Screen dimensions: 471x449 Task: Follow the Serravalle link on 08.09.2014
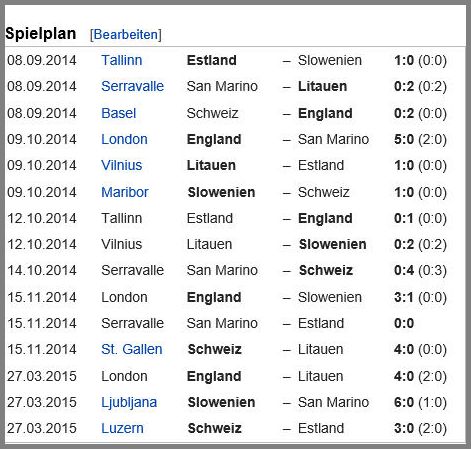tap(133, 86)
